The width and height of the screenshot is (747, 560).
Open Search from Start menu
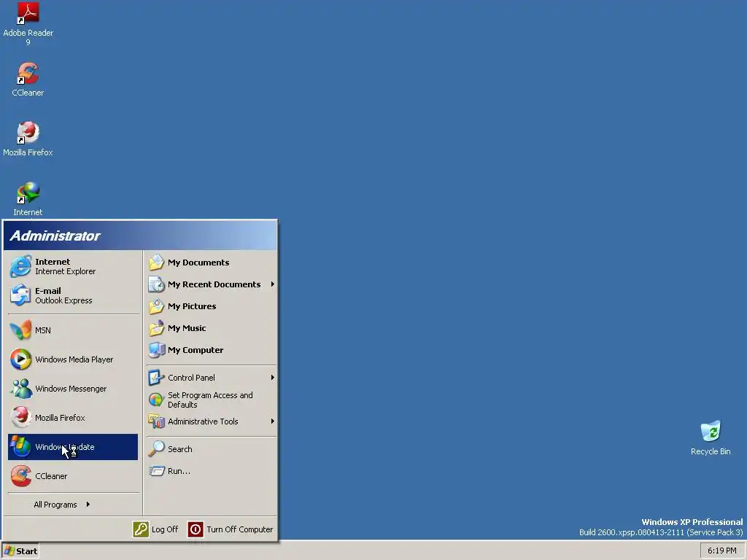(212, 449)
